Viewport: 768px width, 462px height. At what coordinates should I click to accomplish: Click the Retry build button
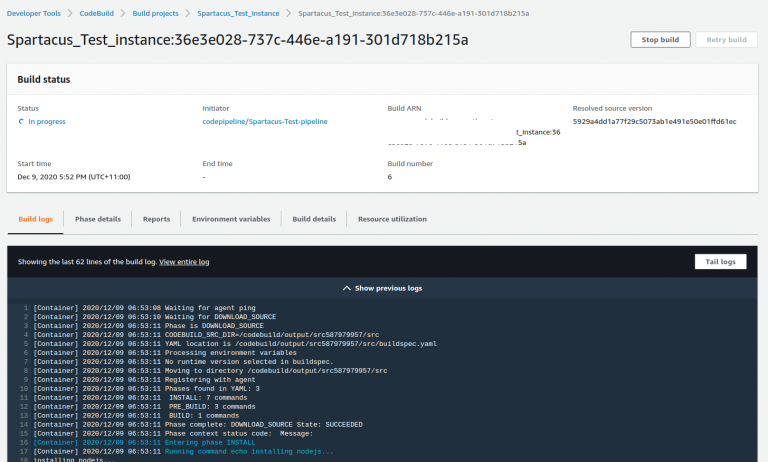727,40
